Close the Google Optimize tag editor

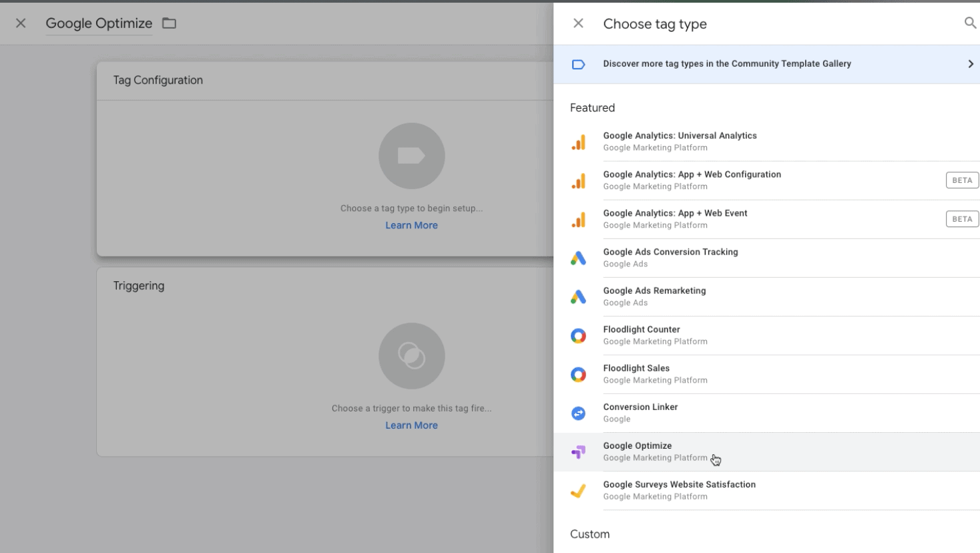pyautogui.click(x=21, y=23)
